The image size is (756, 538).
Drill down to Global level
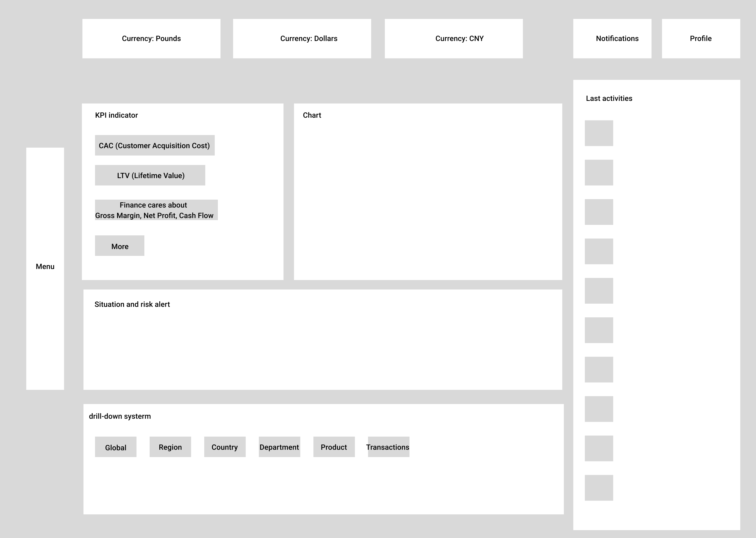click(x=115, y=447)
